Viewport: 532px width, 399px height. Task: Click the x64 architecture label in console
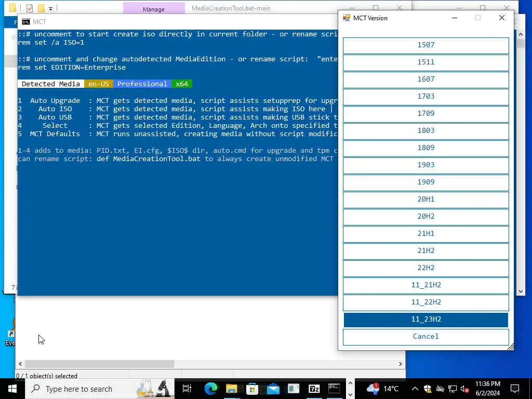tap(182, 84)
